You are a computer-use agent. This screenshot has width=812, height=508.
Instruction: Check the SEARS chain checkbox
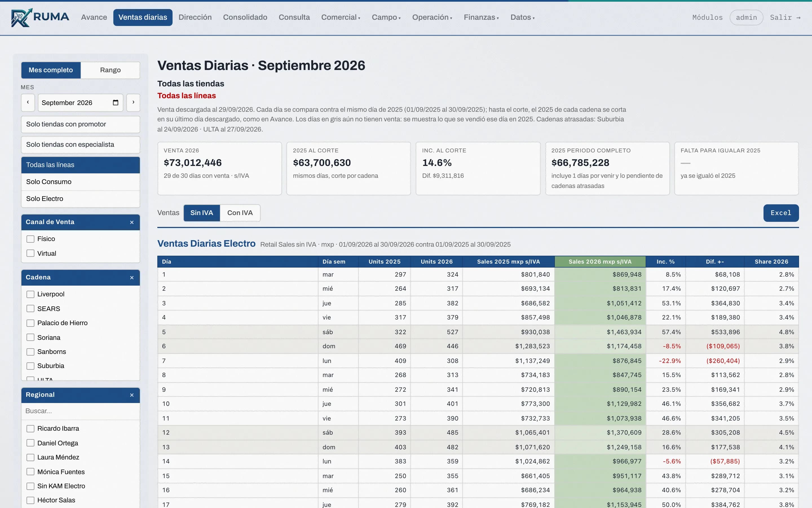pyautogui.click(x=30, y=308)
